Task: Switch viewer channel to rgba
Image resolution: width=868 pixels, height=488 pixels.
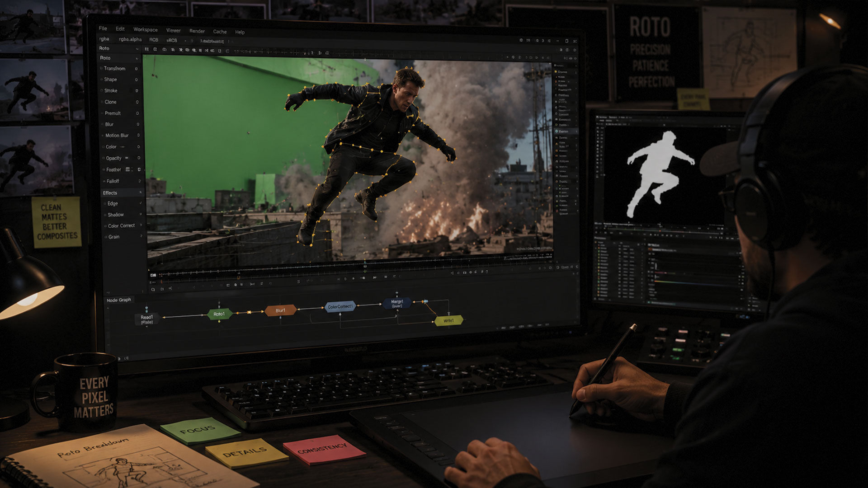Action: tap(104, 39)
